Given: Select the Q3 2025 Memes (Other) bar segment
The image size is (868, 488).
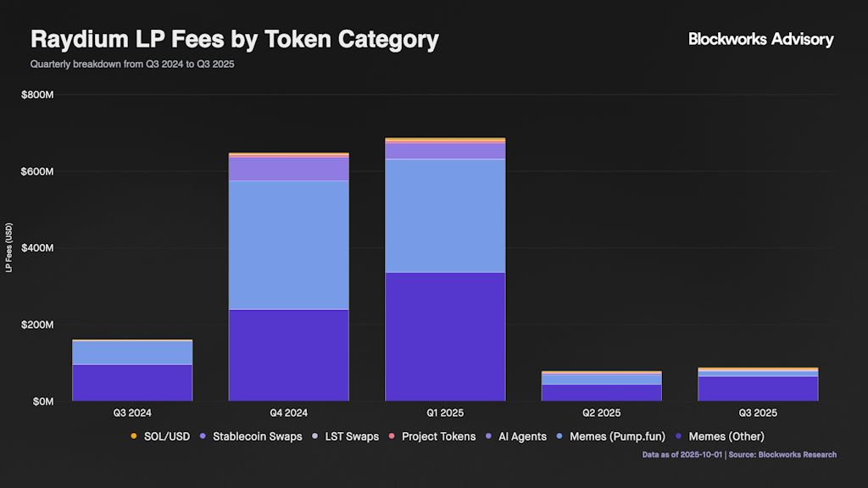Looking at the screenshot, I should (x=758, y=388).
